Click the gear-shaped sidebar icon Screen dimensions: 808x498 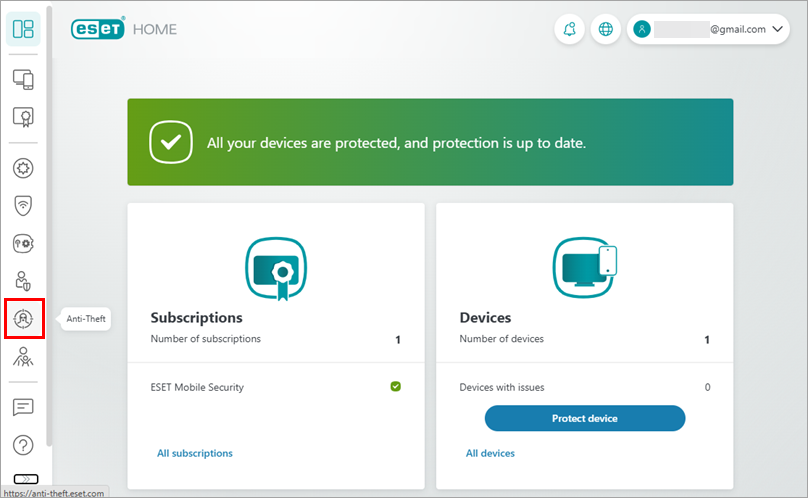(x=23, y=168)
